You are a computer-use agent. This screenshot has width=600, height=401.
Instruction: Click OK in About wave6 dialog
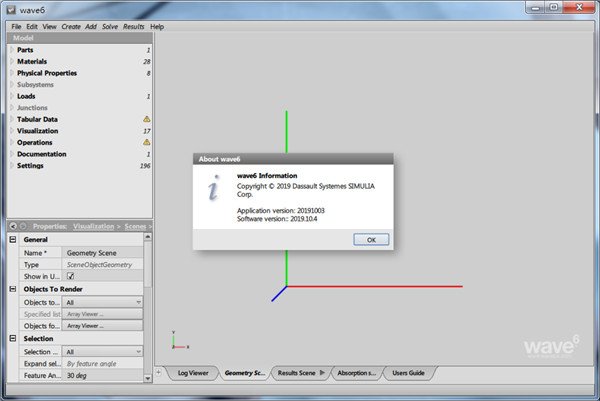coord(371,240)
